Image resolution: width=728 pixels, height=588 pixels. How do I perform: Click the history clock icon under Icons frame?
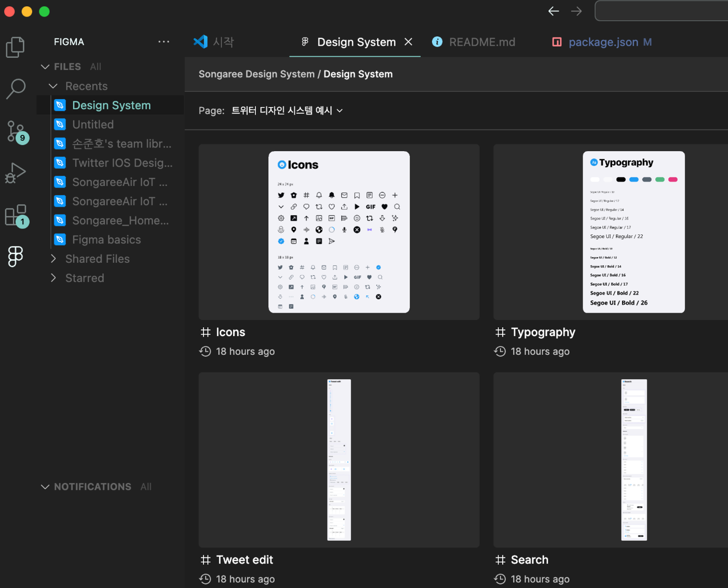pyautogui.click(x=205, y=351)
